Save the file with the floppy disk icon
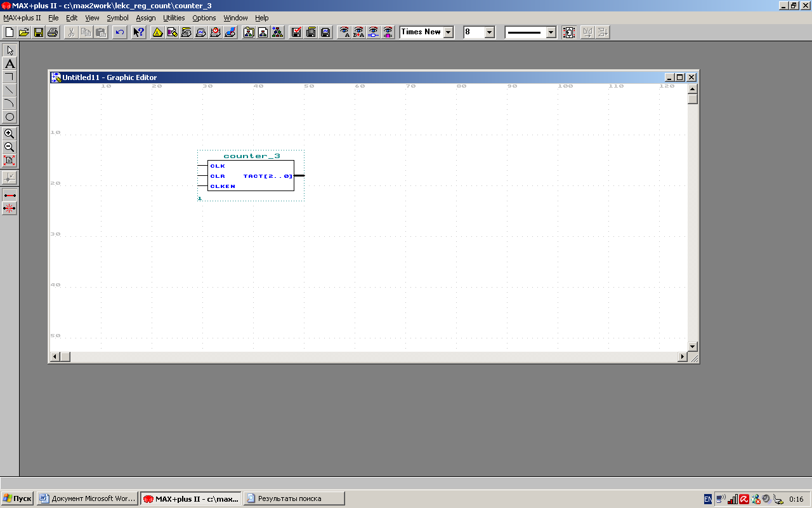The width and height of the screenshot is (812, 508). pyautogui.click(x=39, y=32)
